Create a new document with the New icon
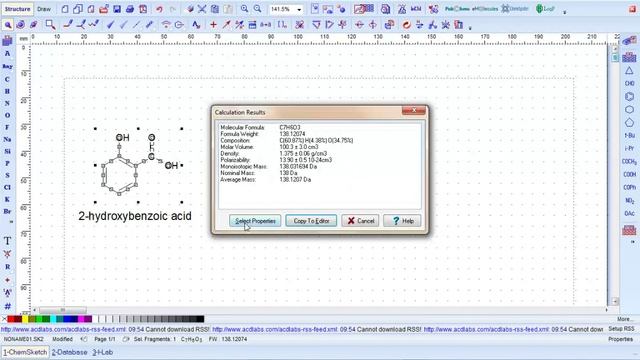The height and width of the screenshot is (360, 640). coord(65,9)
